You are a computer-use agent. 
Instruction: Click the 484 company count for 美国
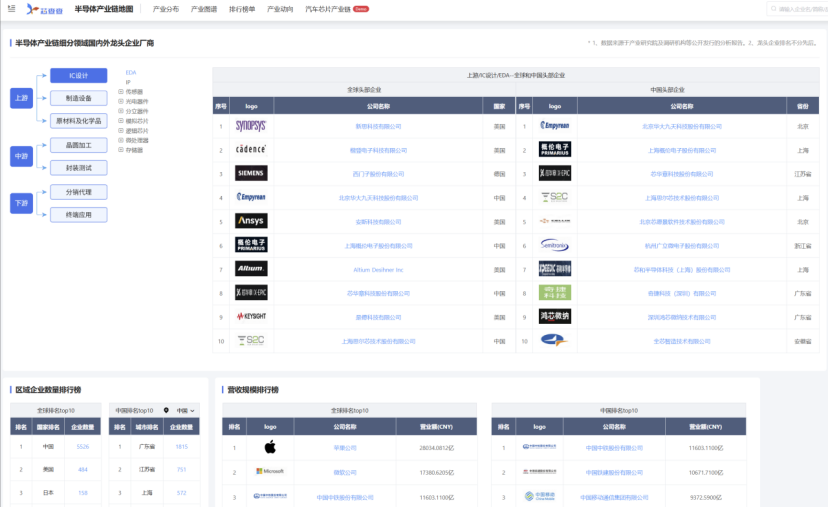82,469
